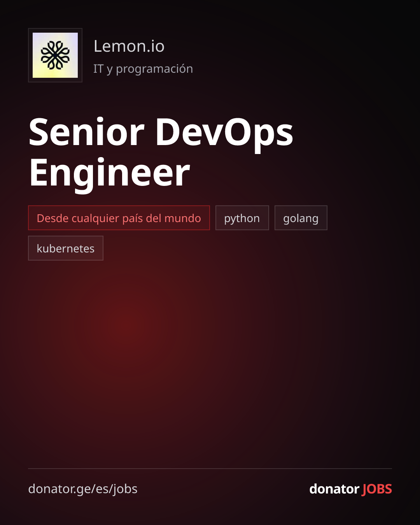The height and width of the screenshot is (525, 420).
Task: Select the red Desde cualquier país del mundo tag
Action: (x=119, y=218)
